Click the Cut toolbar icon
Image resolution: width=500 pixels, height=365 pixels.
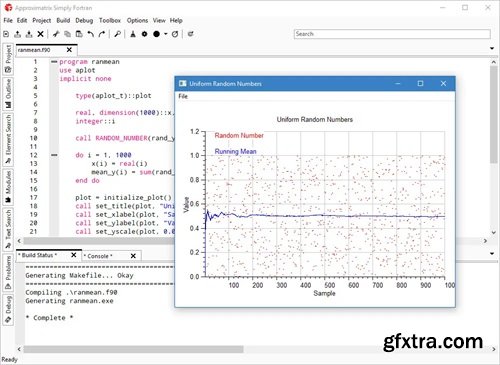coord(56,34)
